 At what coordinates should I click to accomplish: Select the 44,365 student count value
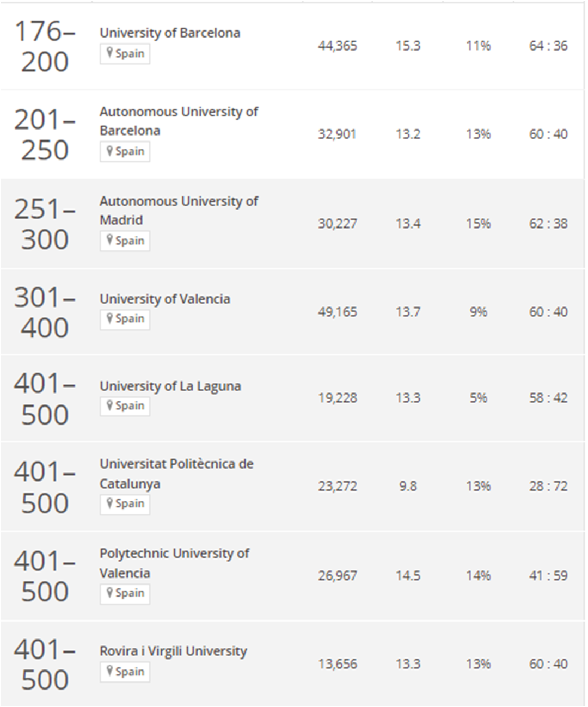[338, 46]
